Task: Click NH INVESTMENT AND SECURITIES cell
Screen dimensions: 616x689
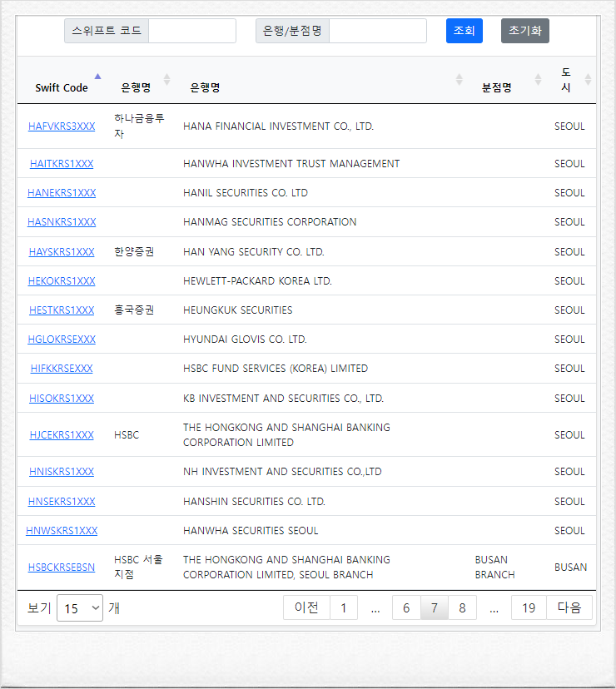Action: (x=282, y=472)
